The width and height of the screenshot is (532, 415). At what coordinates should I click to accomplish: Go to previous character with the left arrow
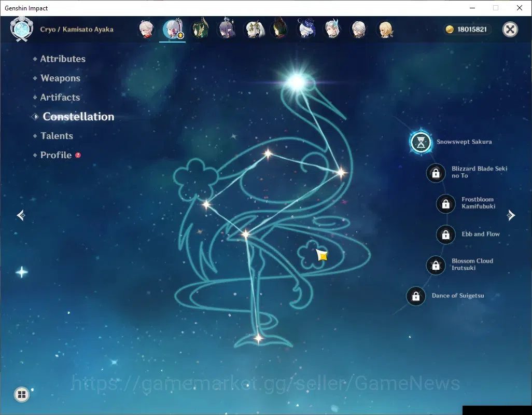[21, 215]
